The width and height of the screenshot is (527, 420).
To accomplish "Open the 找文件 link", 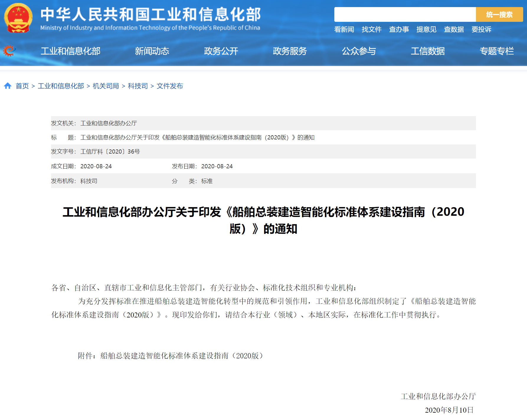I will click(371, 29).
